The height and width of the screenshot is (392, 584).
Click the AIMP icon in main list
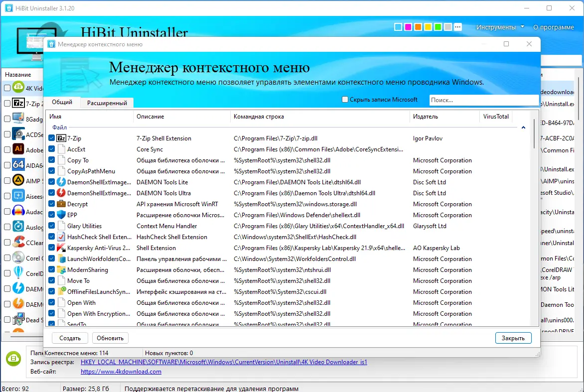point(18,180)
